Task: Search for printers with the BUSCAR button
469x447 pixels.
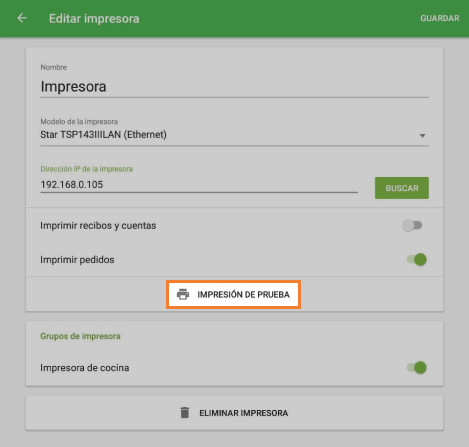Action: click(402, 188)
